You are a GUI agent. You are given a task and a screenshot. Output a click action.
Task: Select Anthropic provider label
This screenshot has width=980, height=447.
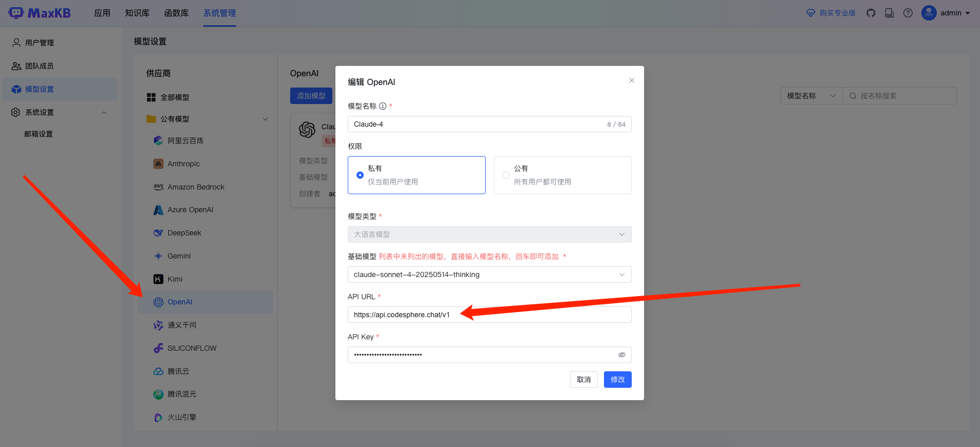click(184, 164)
